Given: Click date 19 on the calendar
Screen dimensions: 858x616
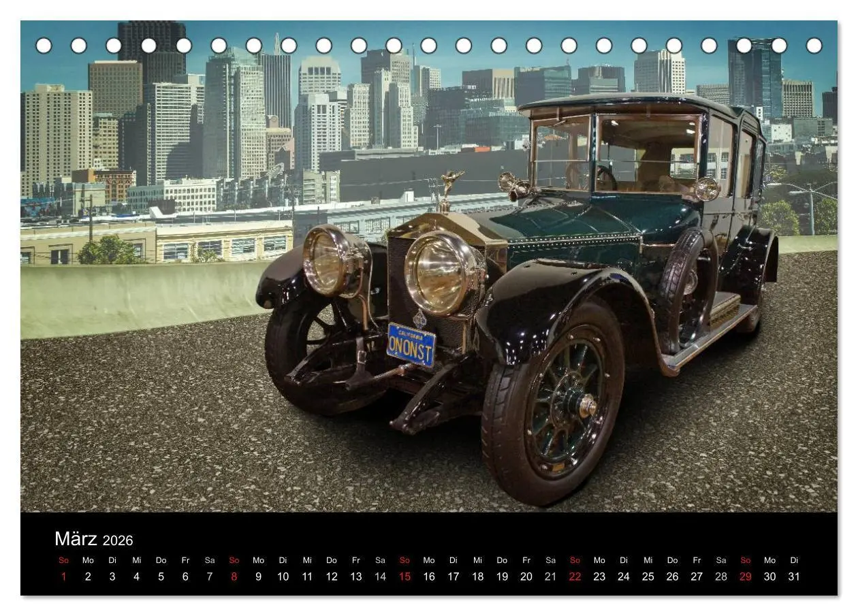Looking at the screenshot, I should tap(502, 577).
